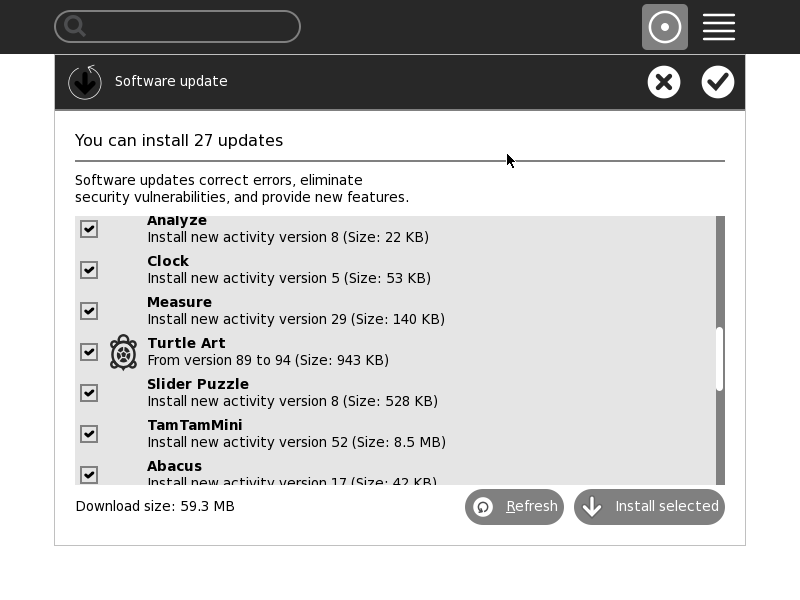800x600 pixels.
Task: Toggle the Slider Puzzle checkbox
Action: click(x=89, y=393)
